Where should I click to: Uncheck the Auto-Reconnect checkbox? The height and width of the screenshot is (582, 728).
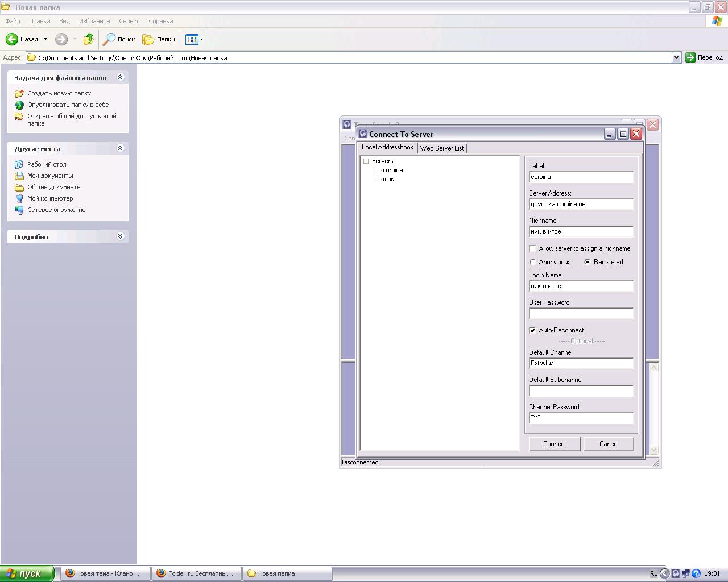(x=532, y=330)
